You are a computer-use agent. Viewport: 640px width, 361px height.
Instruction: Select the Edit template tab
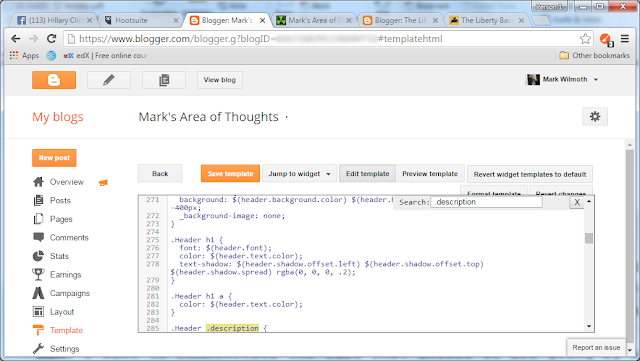(367, 174)
